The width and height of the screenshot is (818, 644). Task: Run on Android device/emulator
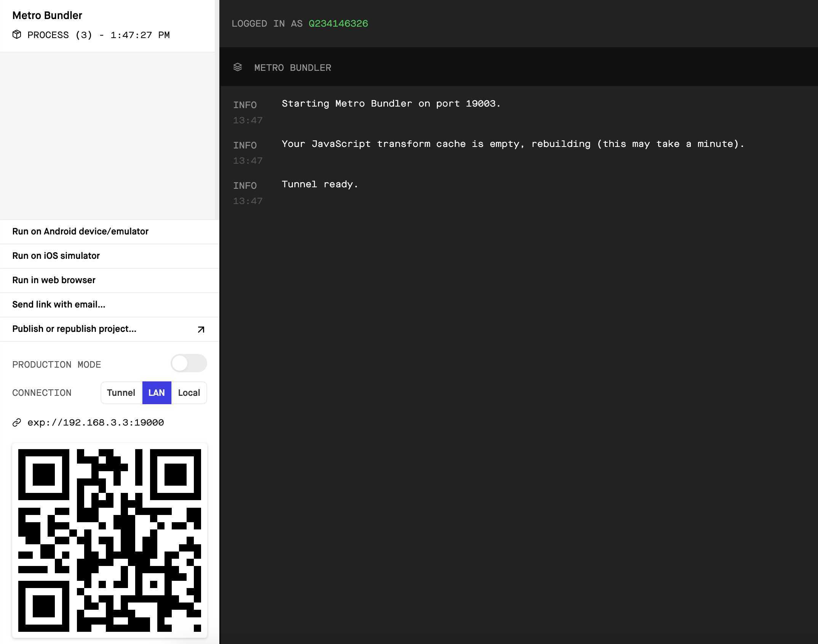[80, 231]
